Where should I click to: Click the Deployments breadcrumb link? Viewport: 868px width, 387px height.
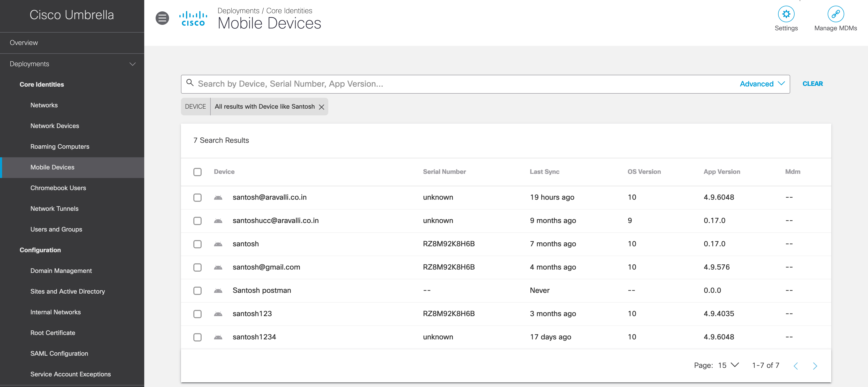coord(238,11)
